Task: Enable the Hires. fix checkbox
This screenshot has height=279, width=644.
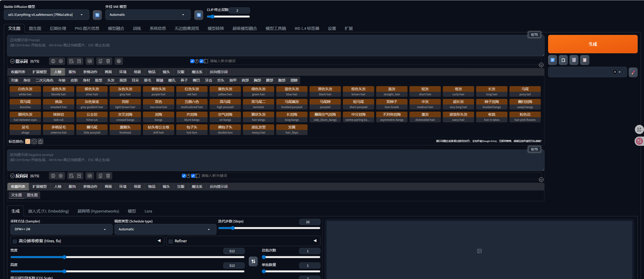Action: [x=15, y=241]
